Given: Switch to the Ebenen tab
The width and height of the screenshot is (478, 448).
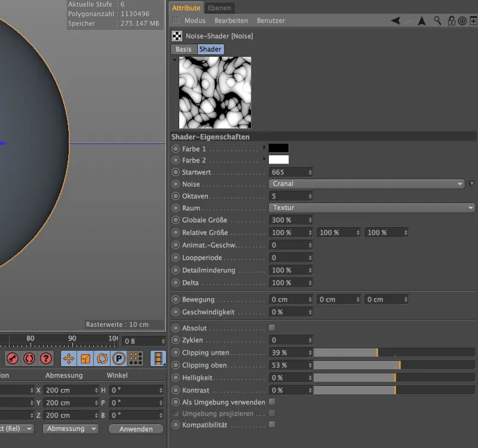Looking at the screenshot, I should tap(219, 8).
